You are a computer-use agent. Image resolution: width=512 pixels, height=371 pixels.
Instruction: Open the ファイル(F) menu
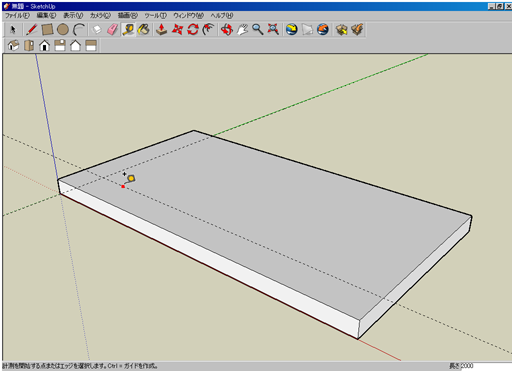(x=17, y=16)
